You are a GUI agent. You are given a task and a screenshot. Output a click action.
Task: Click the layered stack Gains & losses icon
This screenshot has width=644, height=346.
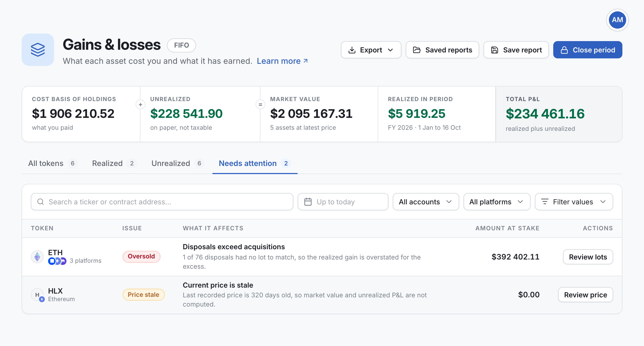(x=38, y=50)
